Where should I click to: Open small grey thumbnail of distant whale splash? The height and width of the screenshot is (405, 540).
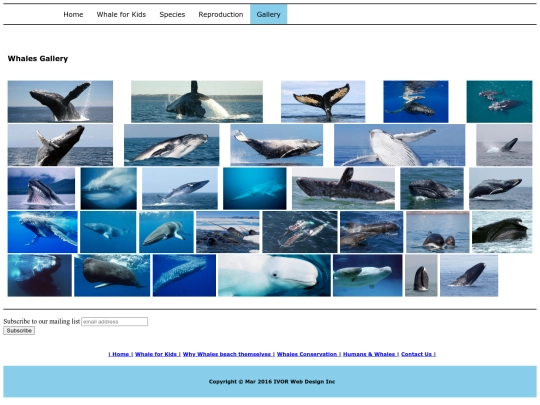coord(504,145)
